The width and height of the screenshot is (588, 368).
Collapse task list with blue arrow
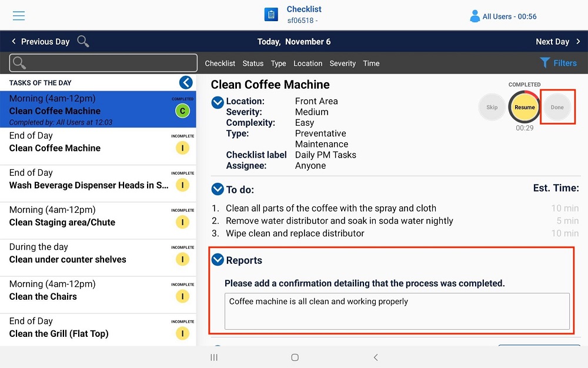pyautogui.click(x=186, y=83)
